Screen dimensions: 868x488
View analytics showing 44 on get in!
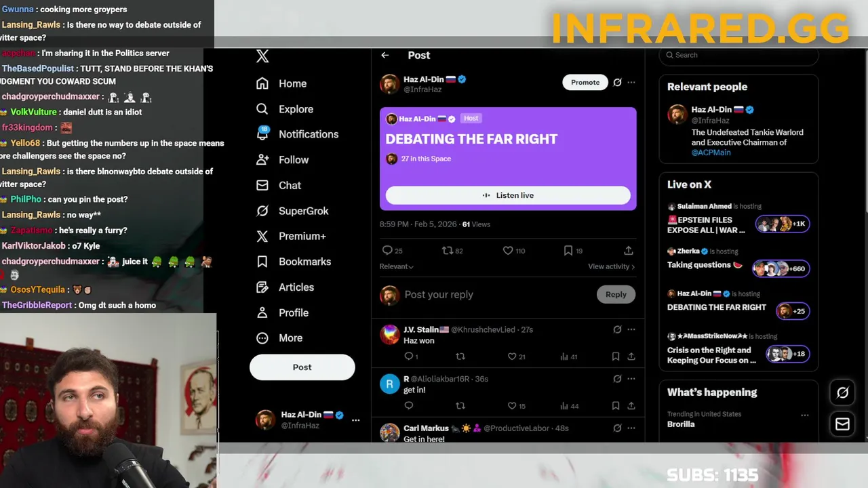pyautogui.click(x=569, y=406)
